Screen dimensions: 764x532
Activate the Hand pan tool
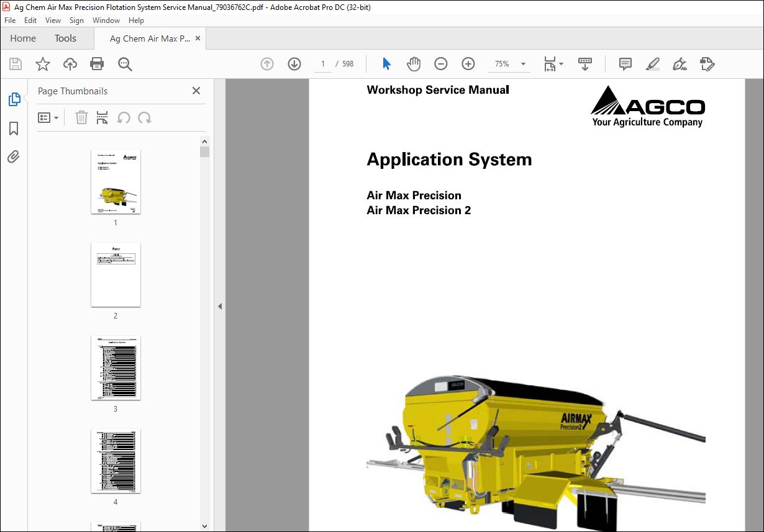[414, 64]
